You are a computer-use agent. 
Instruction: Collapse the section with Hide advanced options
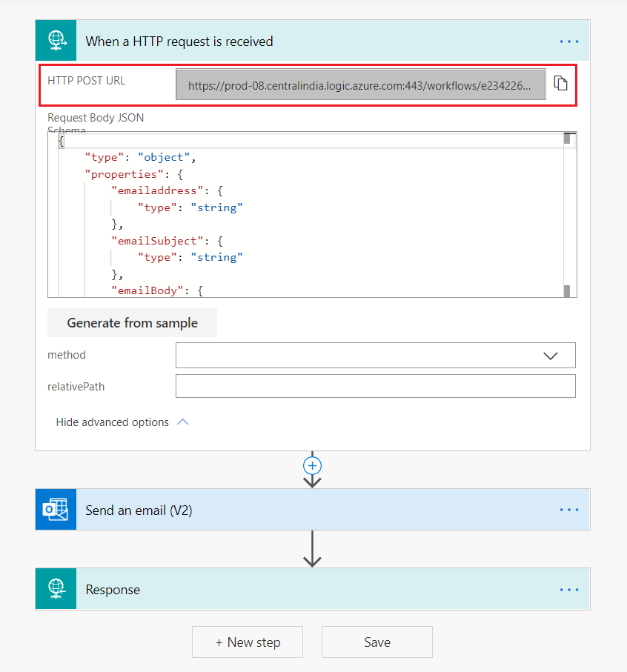(x=122, y=422)
